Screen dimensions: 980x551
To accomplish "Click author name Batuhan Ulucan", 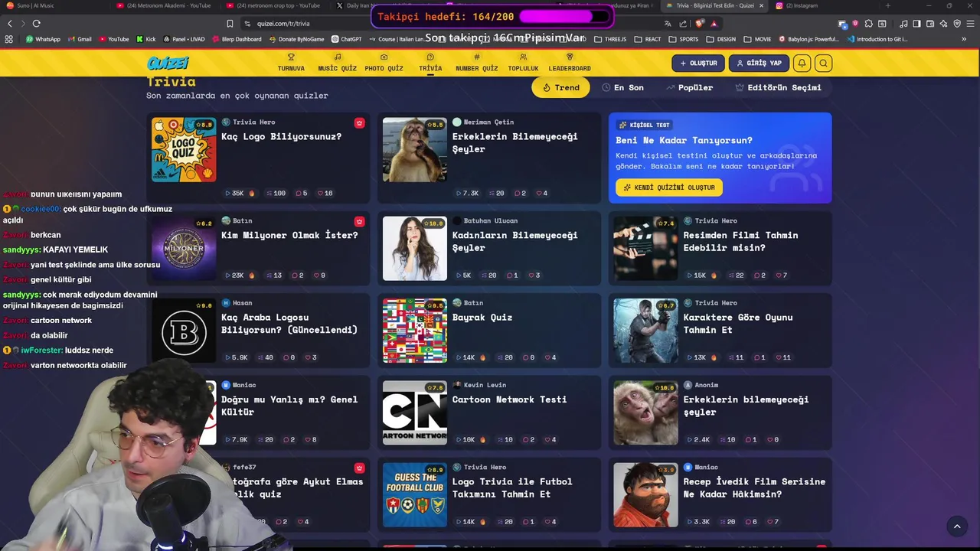I will click(490, 221).
